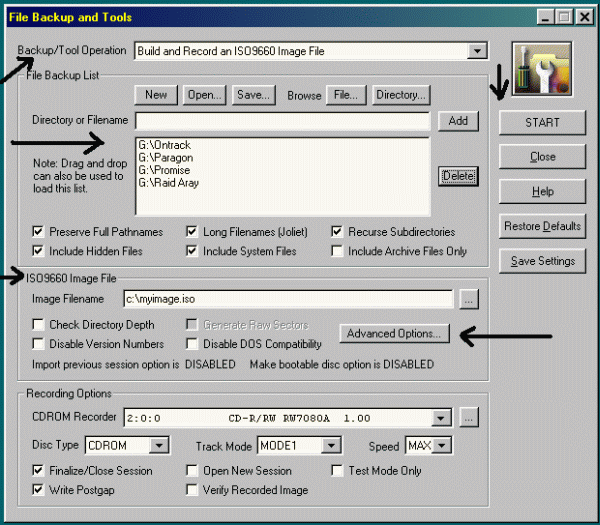
Task: Click the browse ... button beside Image Filename
Action: pyautogui.click(x=469, y=299)
